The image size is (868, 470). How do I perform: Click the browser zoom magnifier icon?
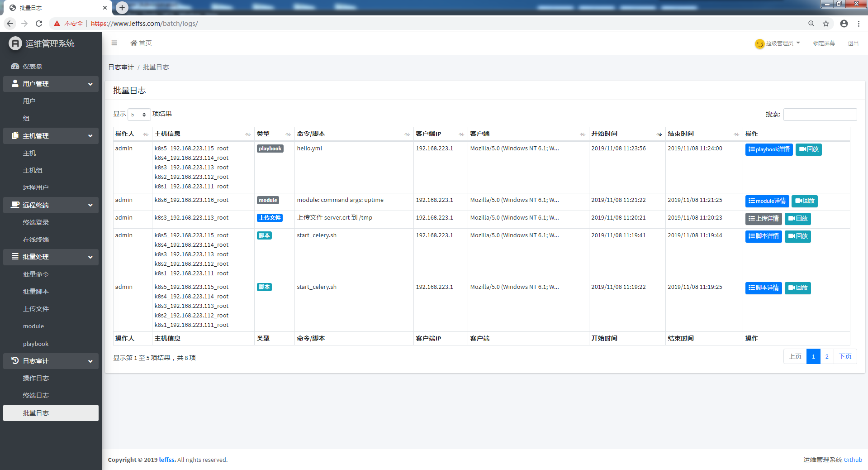point(811,24)
